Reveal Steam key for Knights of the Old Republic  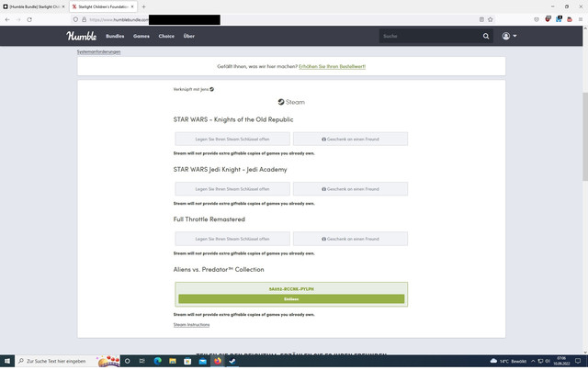[x=232, y=139]
